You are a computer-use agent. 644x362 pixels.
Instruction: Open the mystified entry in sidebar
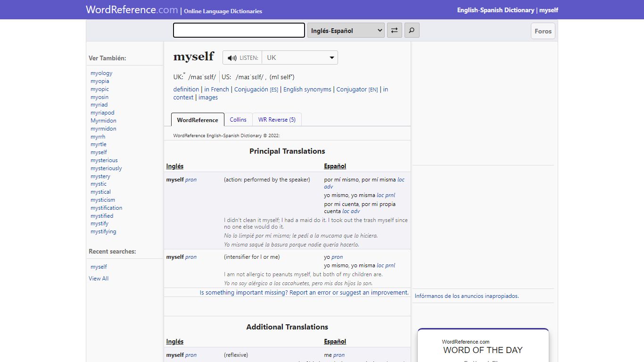102,216
